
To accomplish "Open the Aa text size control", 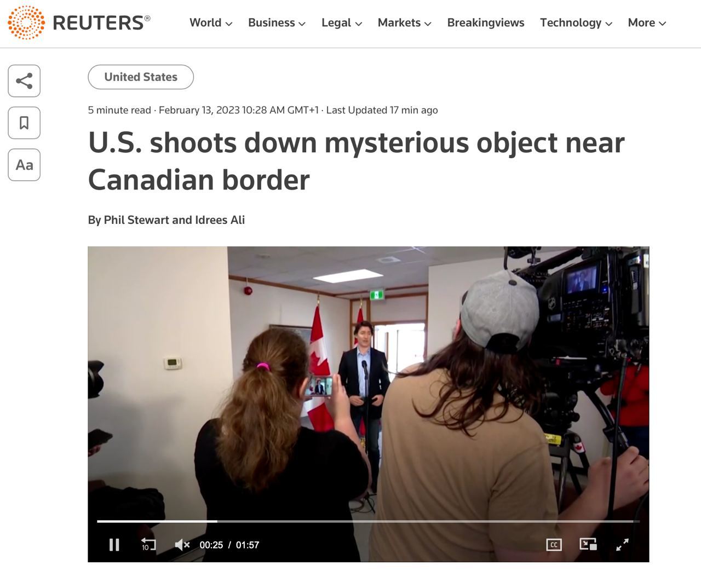I will click(24, 165).
